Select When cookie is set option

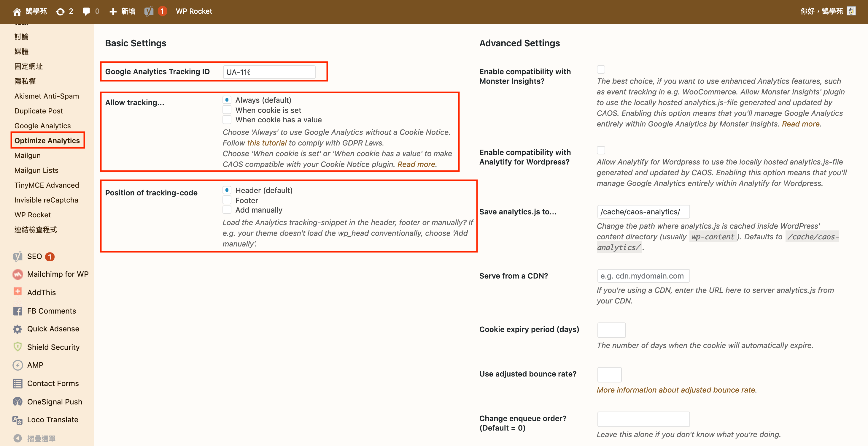(x=227, y=110)
